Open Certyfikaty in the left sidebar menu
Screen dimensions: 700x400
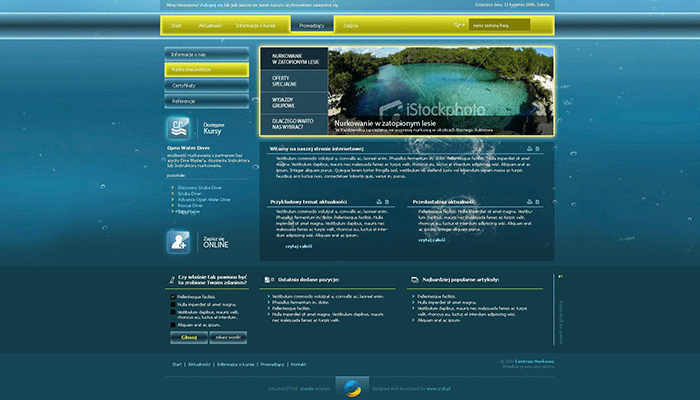[x=206, y=86]
